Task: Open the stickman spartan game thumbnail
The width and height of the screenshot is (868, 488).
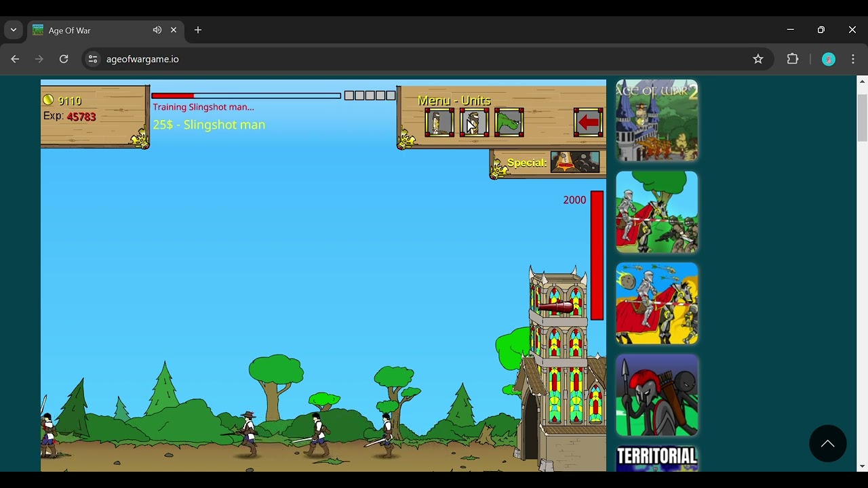Action: (x=657, y=394)
